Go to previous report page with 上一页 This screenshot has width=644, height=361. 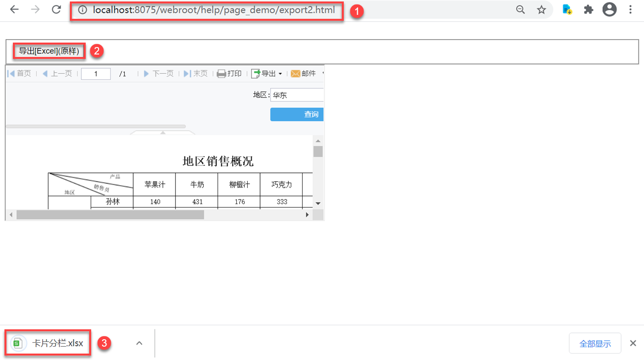click(x=57, y=74)
